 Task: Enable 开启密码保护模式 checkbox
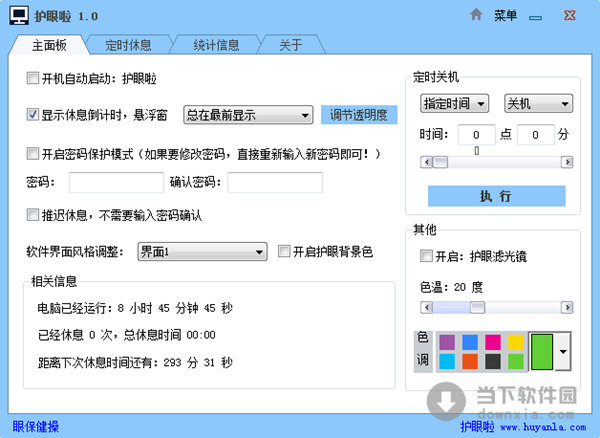pyautogui.click(x=33, y=153)
